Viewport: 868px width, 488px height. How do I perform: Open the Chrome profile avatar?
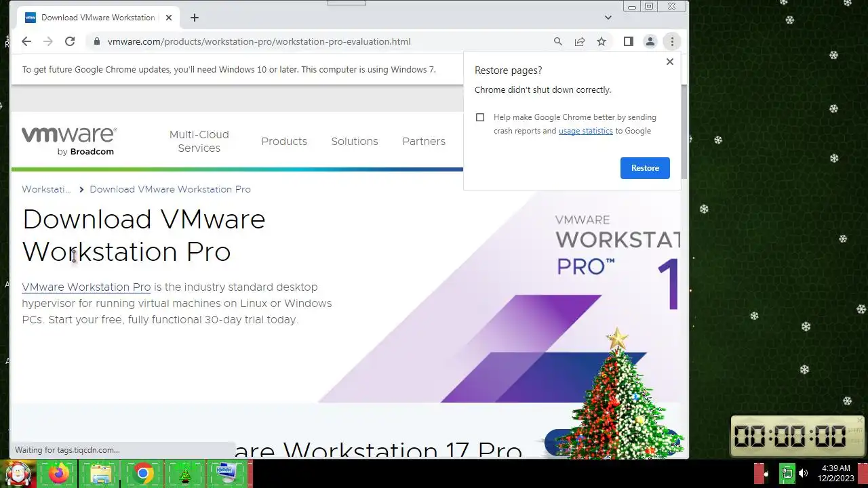pyautogui.click(x=650, y=41)
